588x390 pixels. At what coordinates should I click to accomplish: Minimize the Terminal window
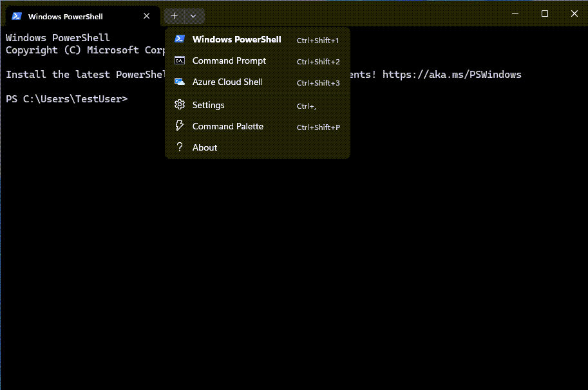pos(515,14)
